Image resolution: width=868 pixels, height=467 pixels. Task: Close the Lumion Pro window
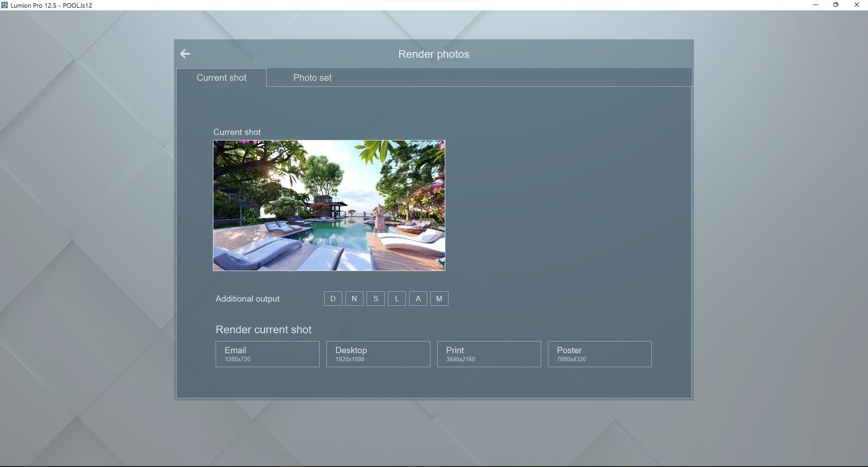click(x=857, y=5)
